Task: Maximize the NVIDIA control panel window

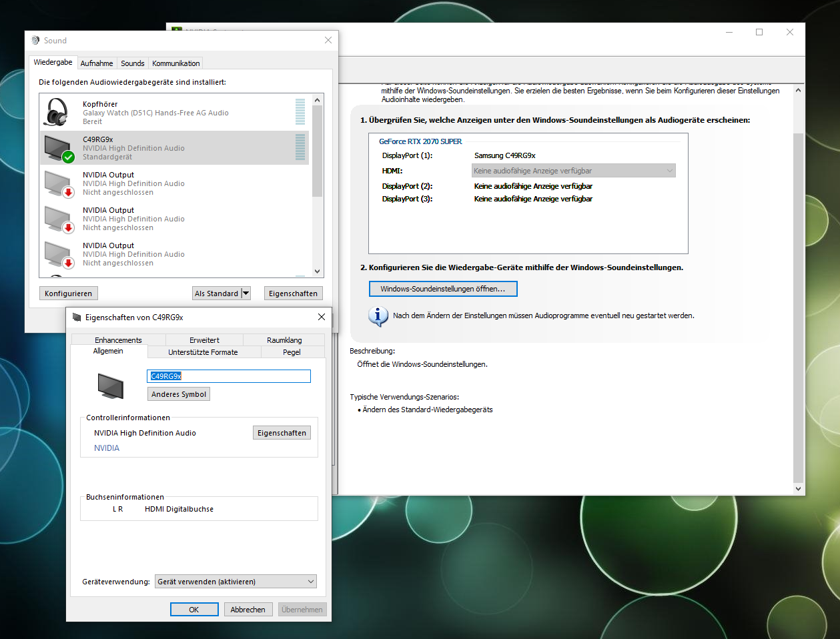Action: tap(759, 32)
